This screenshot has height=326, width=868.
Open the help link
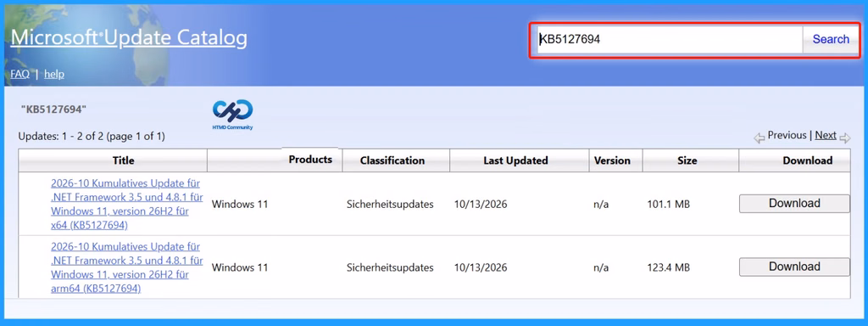coord(54,74)
